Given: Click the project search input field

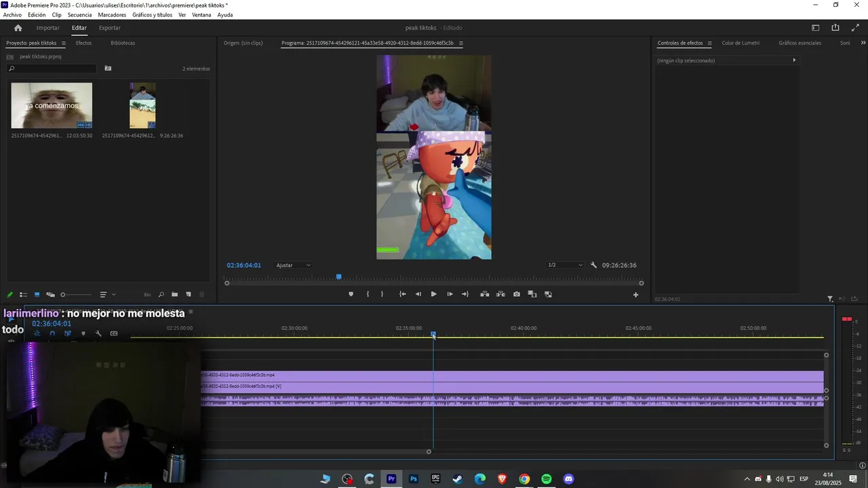Looking at the screenshot, I should [52, 68].
